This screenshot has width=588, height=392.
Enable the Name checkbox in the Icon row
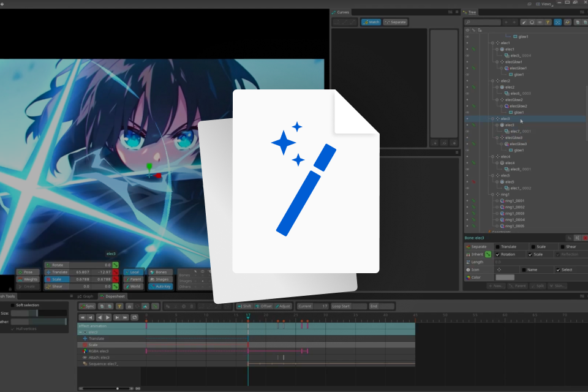pos(524,269)
